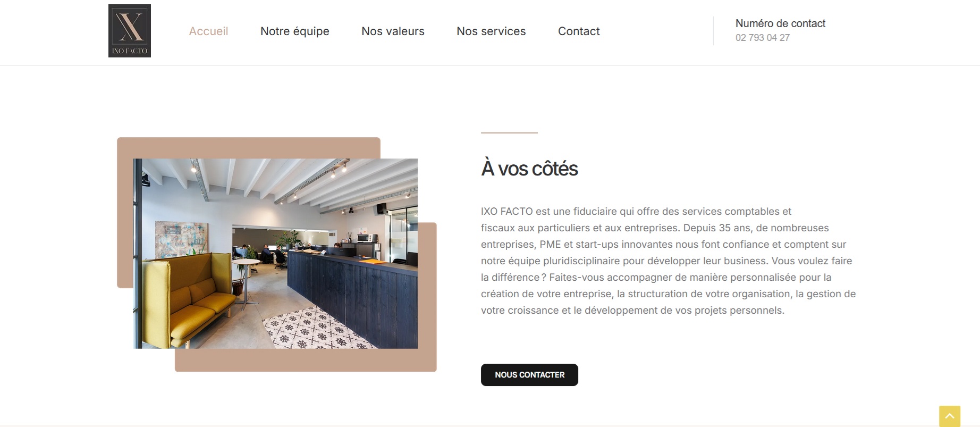This screenshot has width=980, height=427.
Task: Click the IXO FACTO description paragraph
Action: [668, 261]
